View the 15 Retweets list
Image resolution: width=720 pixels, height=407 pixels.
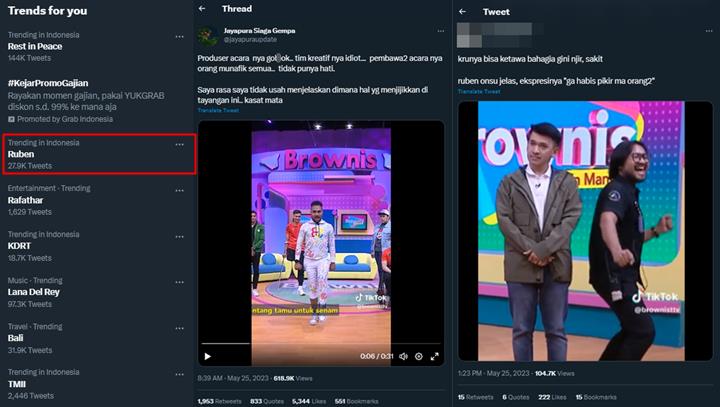[475, 397]
